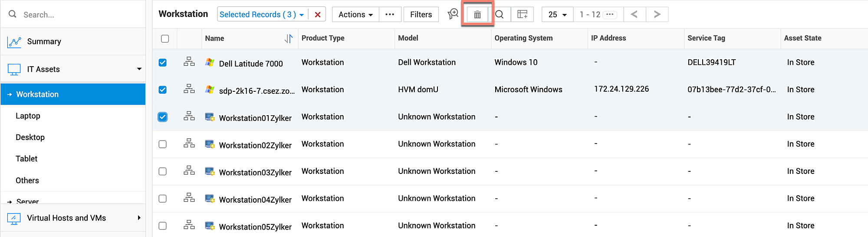Select Summary in the sidebar
This screenshot has height=237, width=868.
[44, 42]
